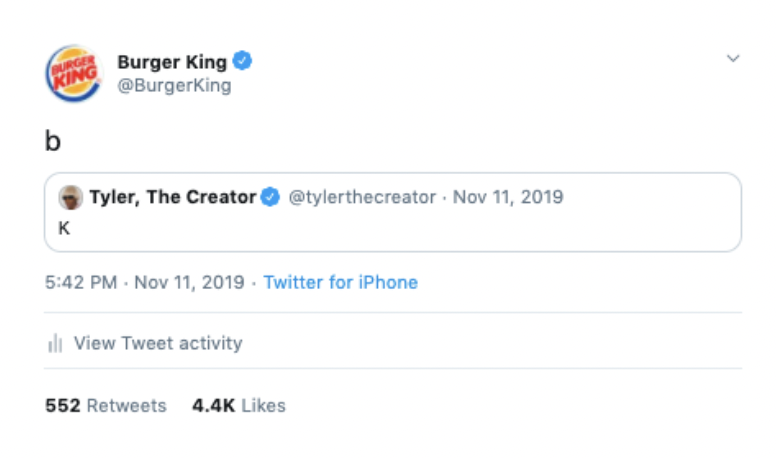776x458 pixels.
Task: Click the 5:42 PM time below tweet
Action: tap(82, 282)
